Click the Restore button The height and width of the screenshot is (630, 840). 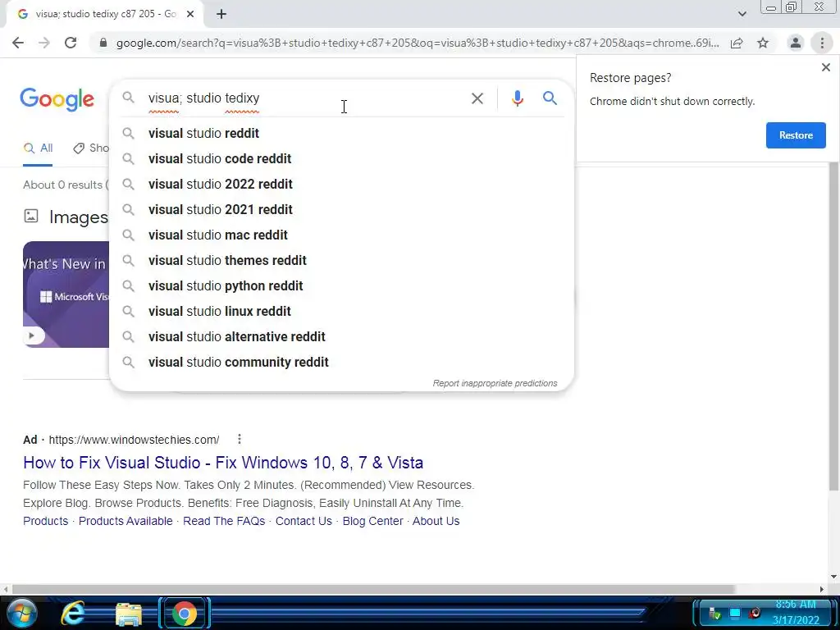coord(796,135)
